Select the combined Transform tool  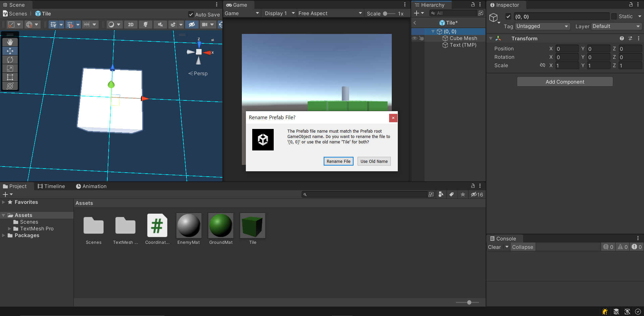pos(10,86)
